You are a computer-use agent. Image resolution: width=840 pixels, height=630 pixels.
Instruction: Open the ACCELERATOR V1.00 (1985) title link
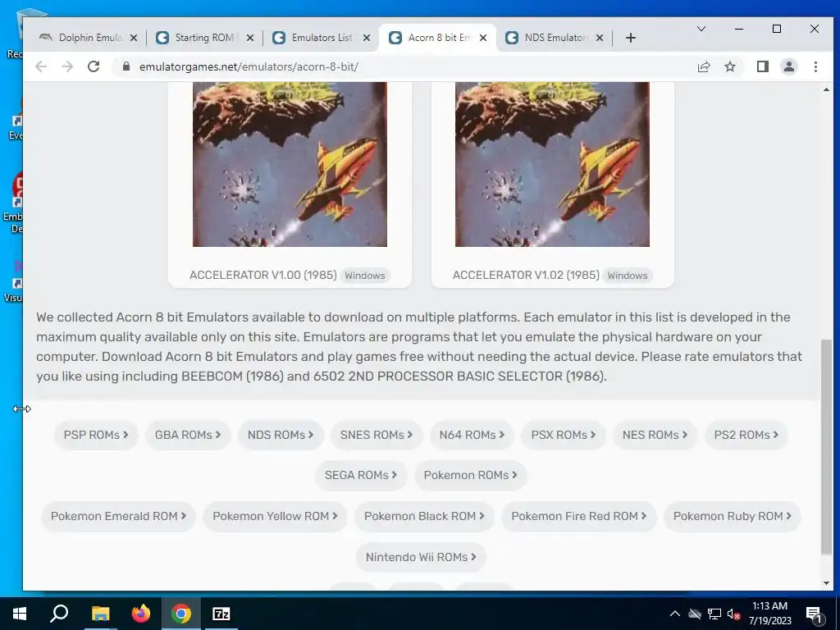pos(263,275)
